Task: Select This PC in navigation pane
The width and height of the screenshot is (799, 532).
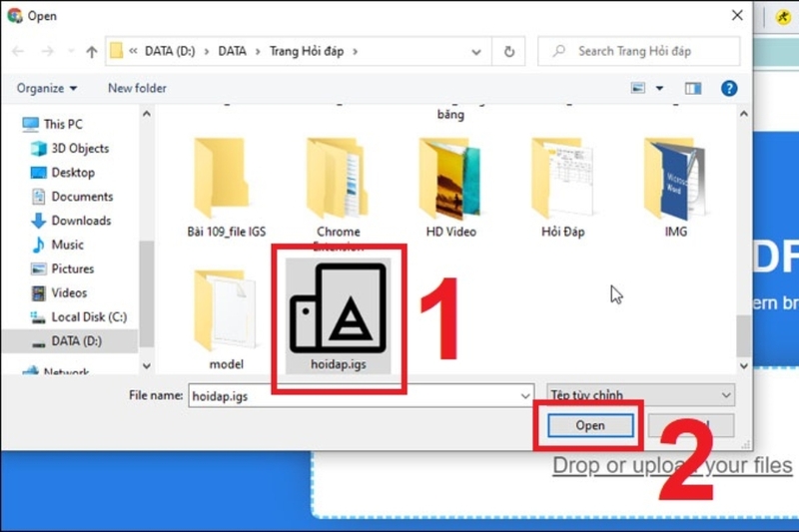Action: tap(52, 124)
